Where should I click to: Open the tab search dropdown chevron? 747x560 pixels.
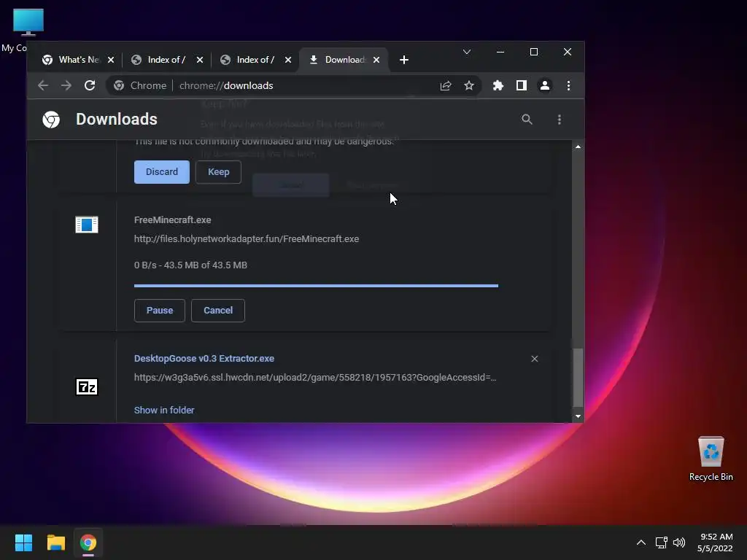click(x=467, y=52)
